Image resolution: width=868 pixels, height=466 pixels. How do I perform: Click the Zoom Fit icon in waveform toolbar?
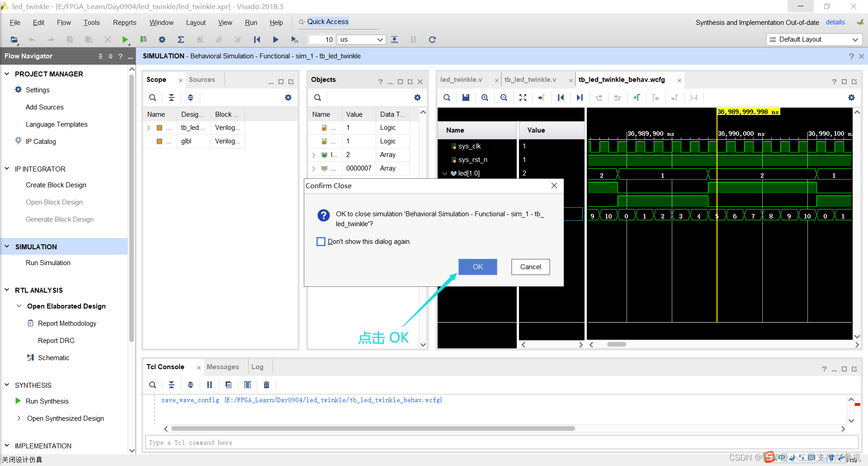pyautogui.click(x=523, y=98)
